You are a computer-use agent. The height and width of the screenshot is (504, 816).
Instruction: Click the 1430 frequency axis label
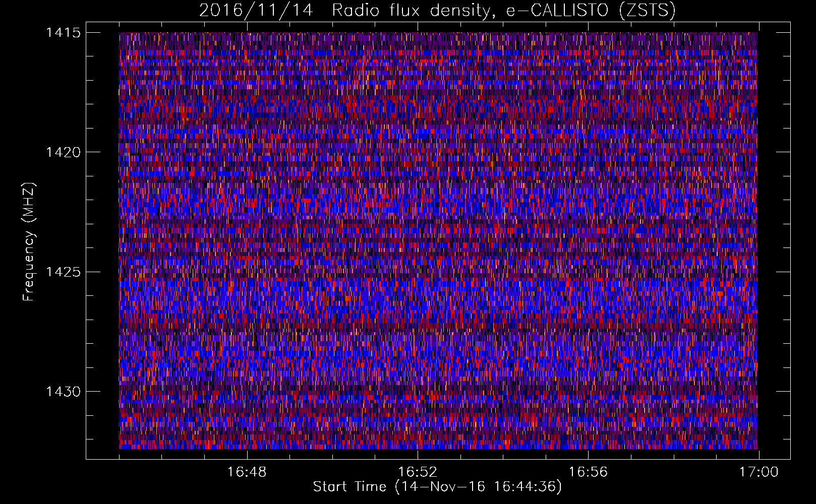click(63, 392)
